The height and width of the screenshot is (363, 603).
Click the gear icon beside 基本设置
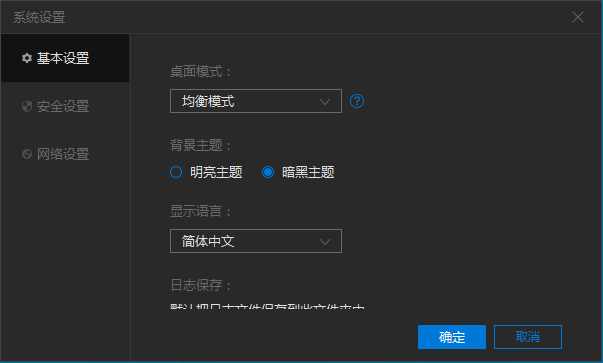27,58
